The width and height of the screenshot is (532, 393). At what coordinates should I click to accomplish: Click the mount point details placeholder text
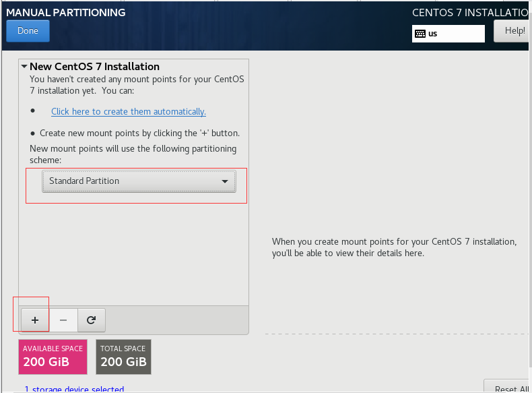point(394,247)
